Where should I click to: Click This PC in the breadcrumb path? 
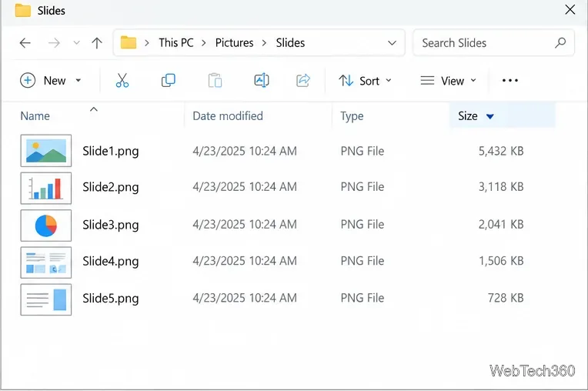176,43
